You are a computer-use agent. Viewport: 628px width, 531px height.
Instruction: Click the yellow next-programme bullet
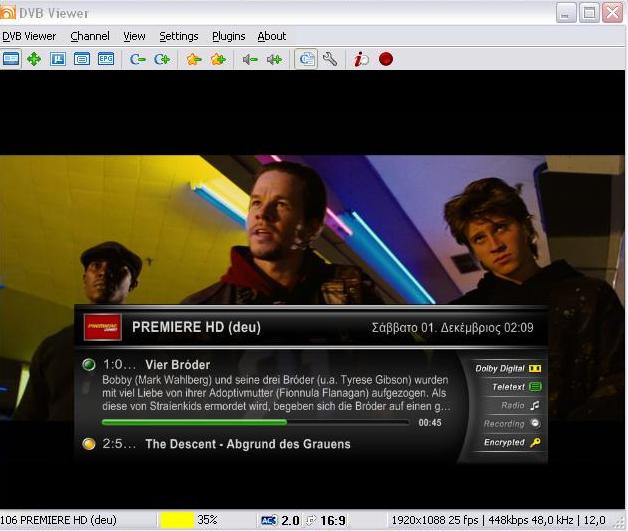click(89, 444)
